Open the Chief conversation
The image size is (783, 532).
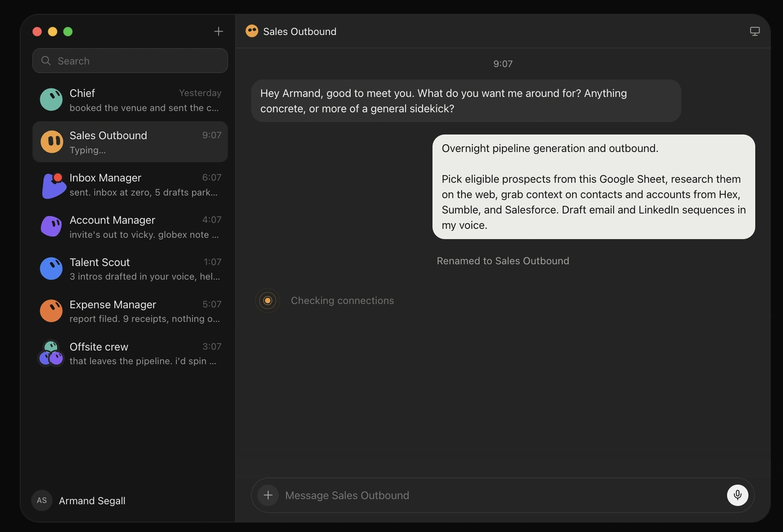(130, 99)
